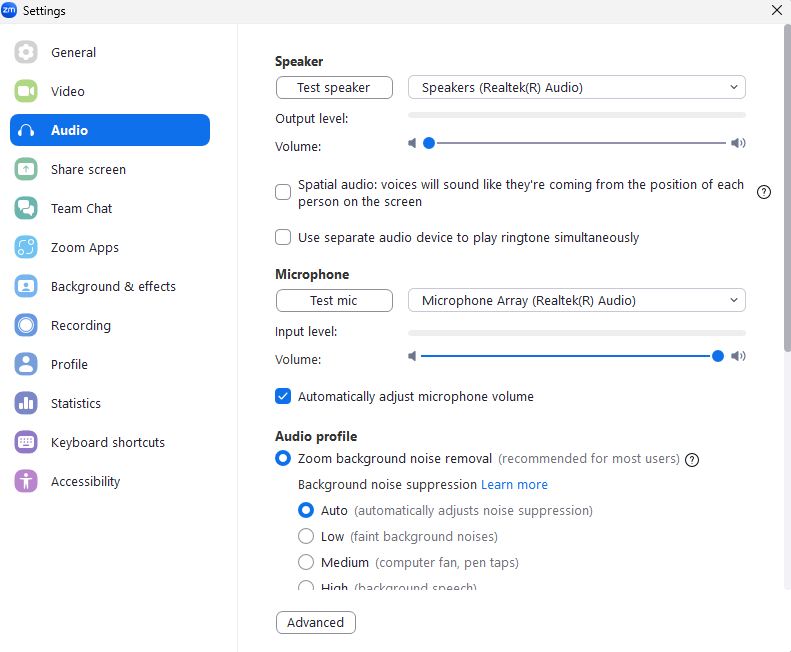Click the Accessibility figure icon
791x652 pixels.
tap(26, 481)
